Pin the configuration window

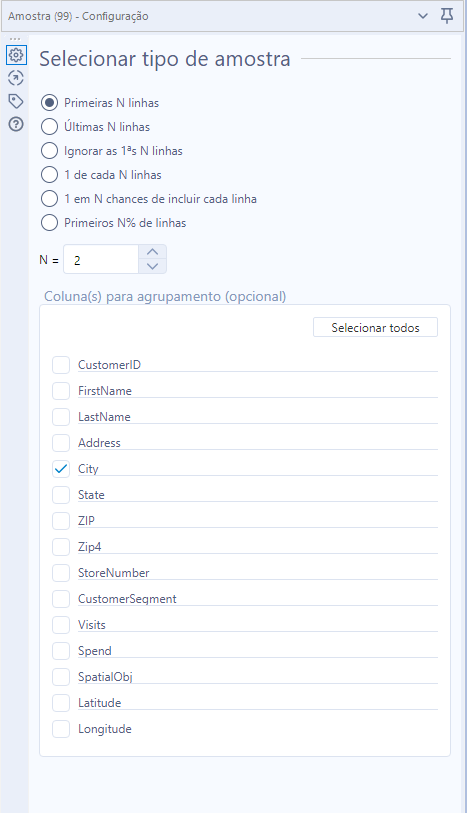click(x=447, y=16)
